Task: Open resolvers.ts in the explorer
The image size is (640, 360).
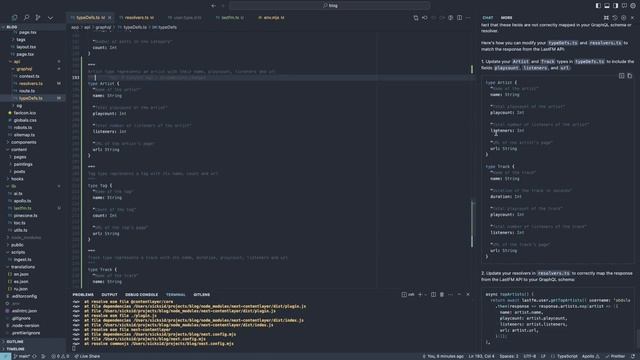Action: tap(33, 83)
